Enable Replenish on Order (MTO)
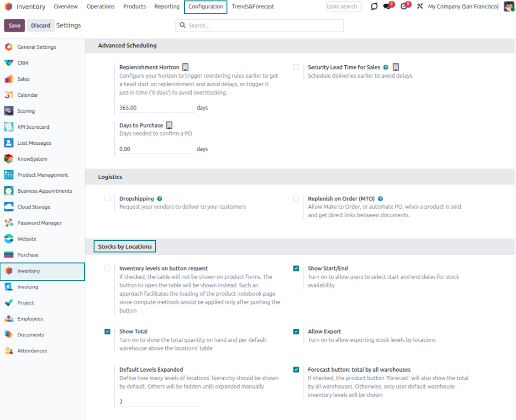The image size is (516, 420). (x=295, y=198)
